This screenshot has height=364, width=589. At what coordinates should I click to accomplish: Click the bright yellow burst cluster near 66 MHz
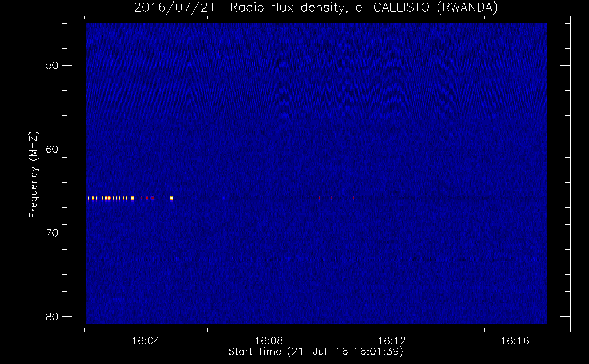111,198
